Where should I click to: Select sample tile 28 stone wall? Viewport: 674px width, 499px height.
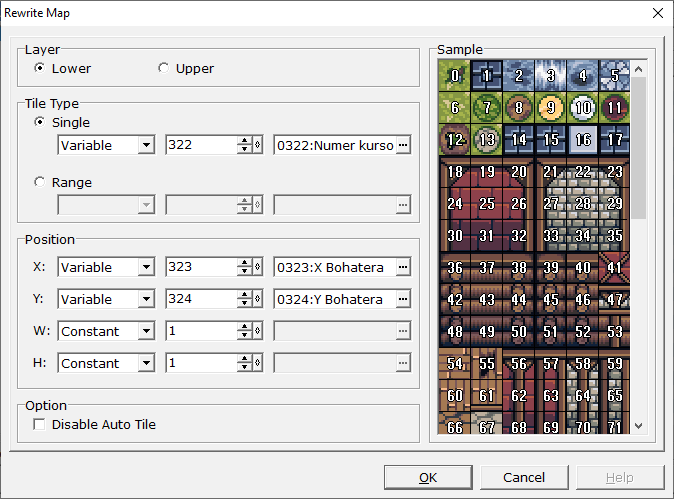coord(582,204)
